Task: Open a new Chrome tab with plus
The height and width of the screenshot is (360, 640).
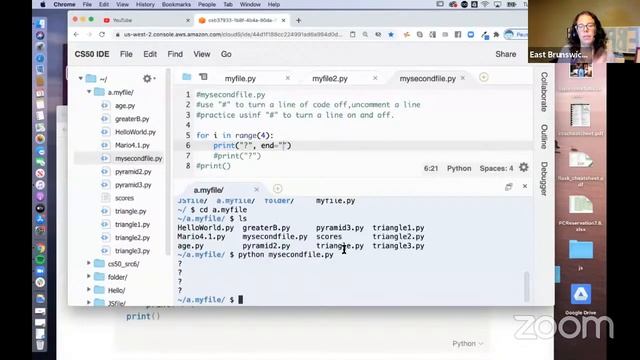Action: click(298, 20)
